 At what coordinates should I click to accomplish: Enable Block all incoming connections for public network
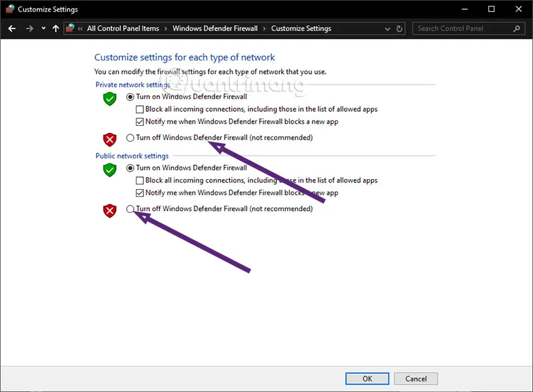139,180
